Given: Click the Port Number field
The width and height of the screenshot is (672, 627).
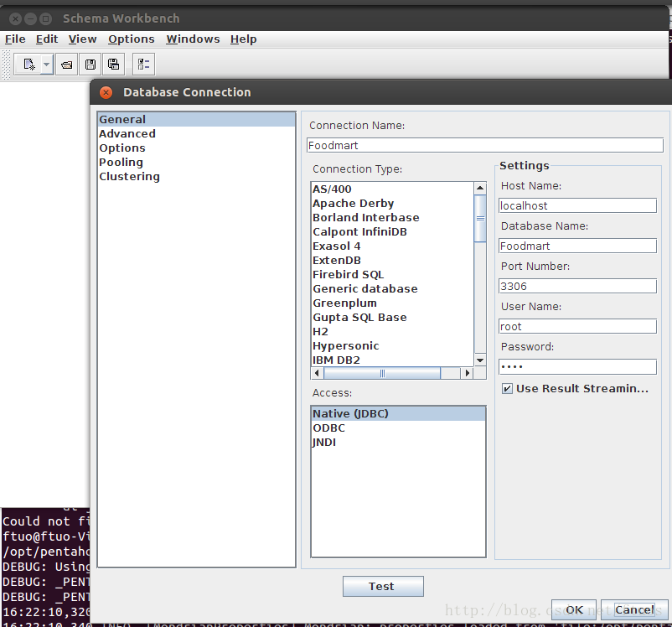Looking at the screenshot, I should pyautogui.click(x=577, y=286).
